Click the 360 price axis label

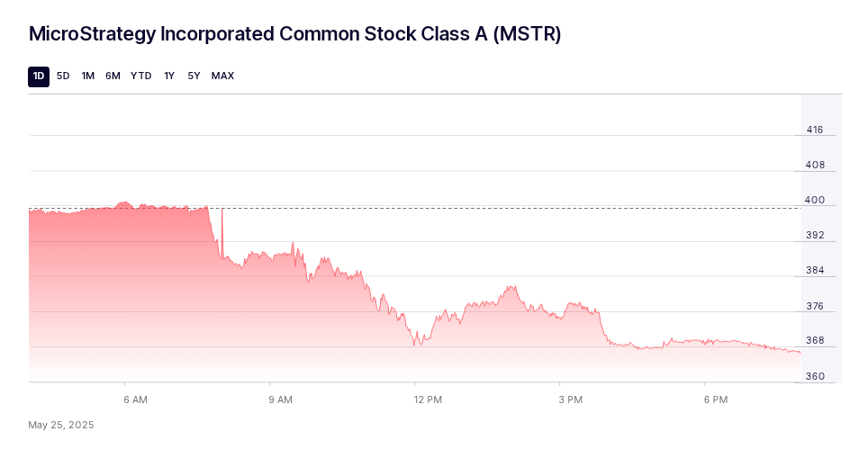[815, 376]
